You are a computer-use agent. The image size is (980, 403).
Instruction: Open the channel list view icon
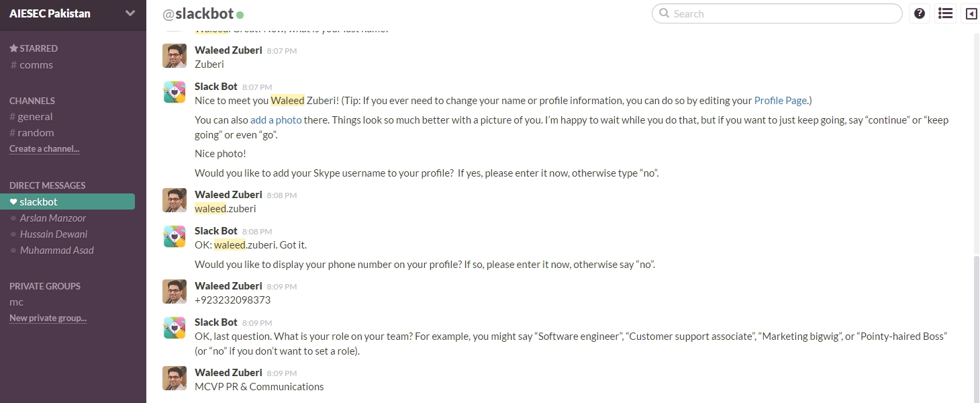[x=945, y=13]
